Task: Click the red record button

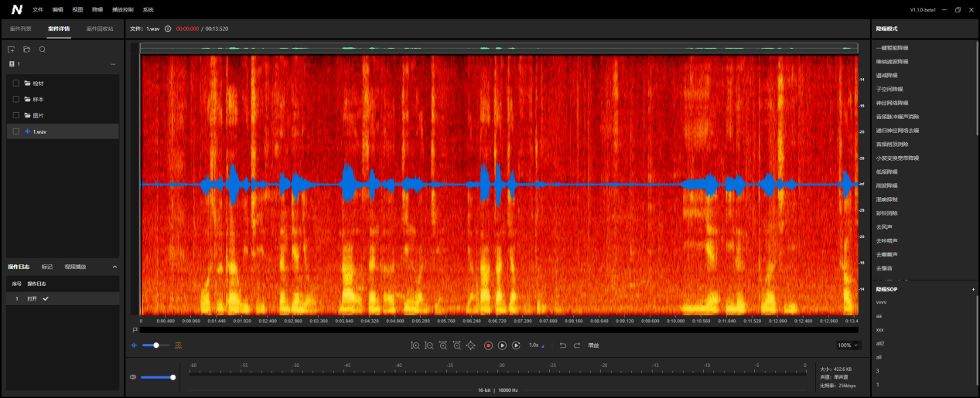Action: pyautogui.click(x=488, y=345)
